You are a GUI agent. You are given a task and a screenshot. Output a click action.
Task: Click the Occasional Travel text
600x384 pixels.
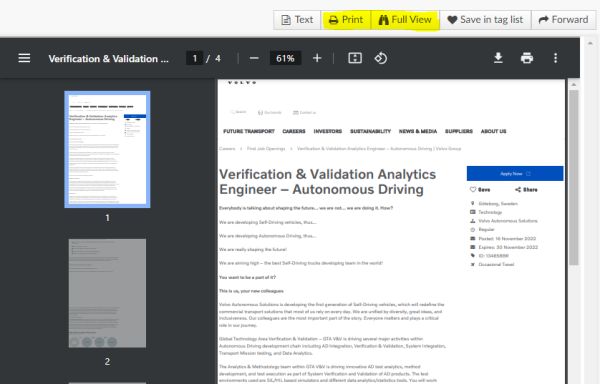pos(496,264)
